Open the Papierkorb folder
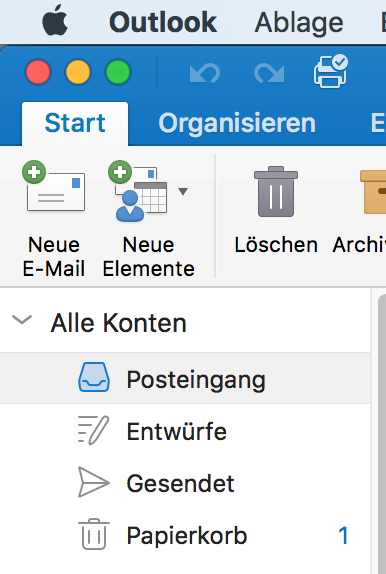386x574 pixels. click(185, 536)
